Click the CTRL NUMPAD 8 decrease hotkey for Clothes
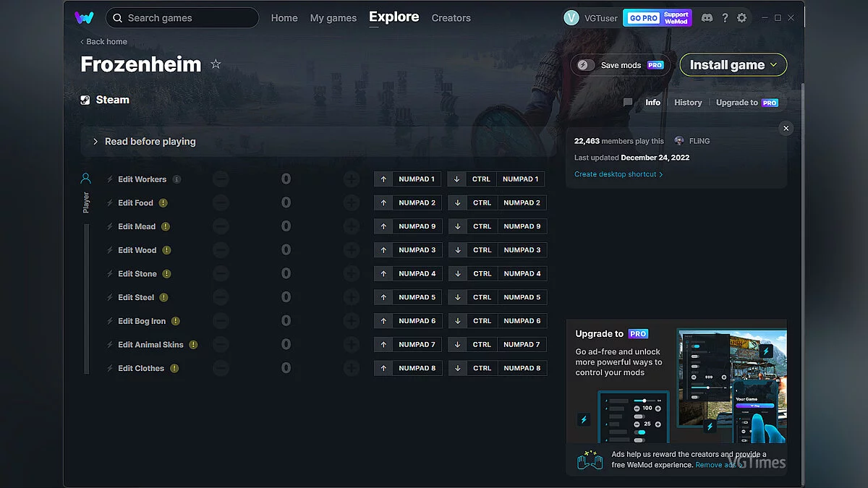The height and width of the screenshot is (488, 868). 497,368
